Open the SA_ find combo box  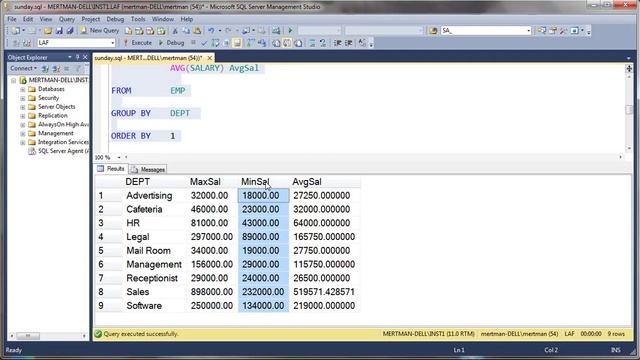(x=528, y=31)
